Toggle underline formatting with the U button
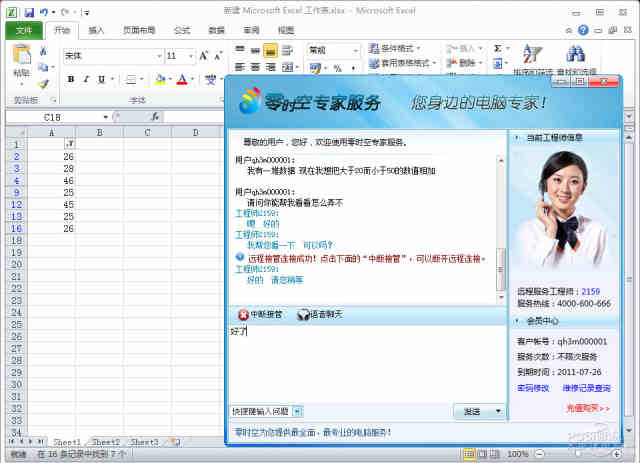Viewport: 640px width, 463px height. click(x=101, y=79)
